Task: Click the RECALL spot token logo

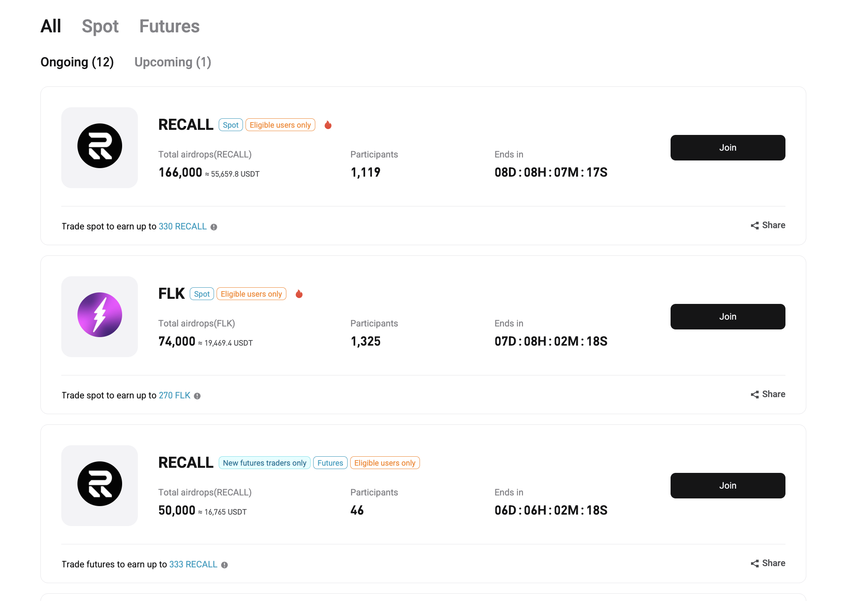Action: pyautogui.click(x=100, y=146)
